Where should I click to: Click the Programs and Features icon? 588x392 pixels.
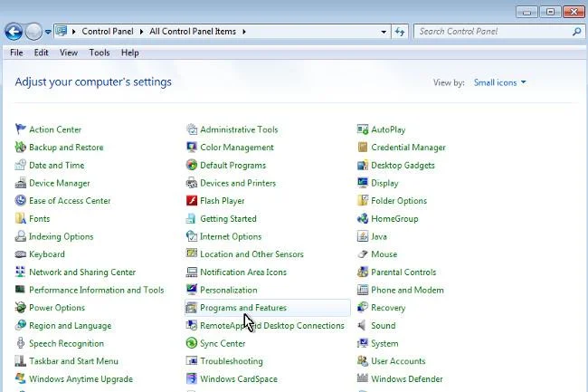coord(192,308)
